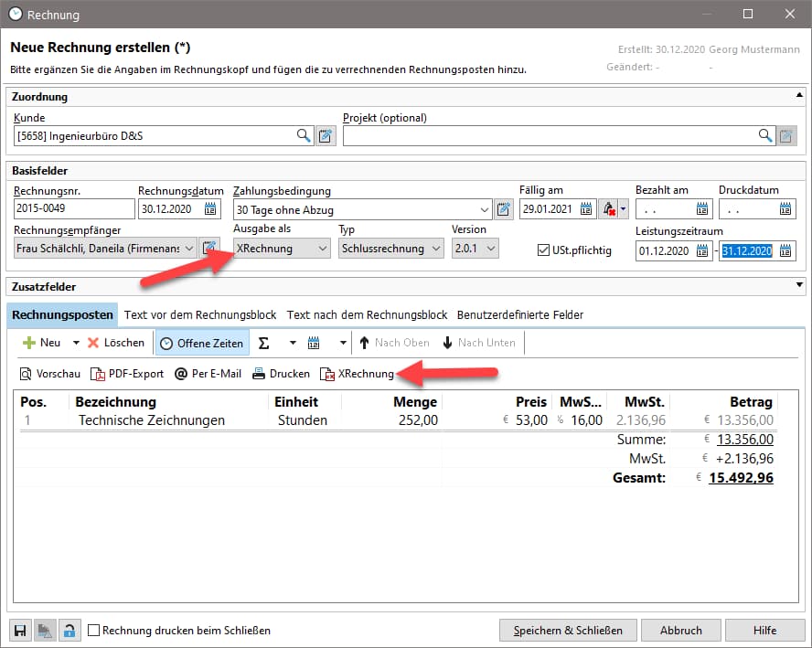Click Rechnungsnr. field 2015-0049
The width and height of the screenshot is (812, 648).
(x=74, y=208)
